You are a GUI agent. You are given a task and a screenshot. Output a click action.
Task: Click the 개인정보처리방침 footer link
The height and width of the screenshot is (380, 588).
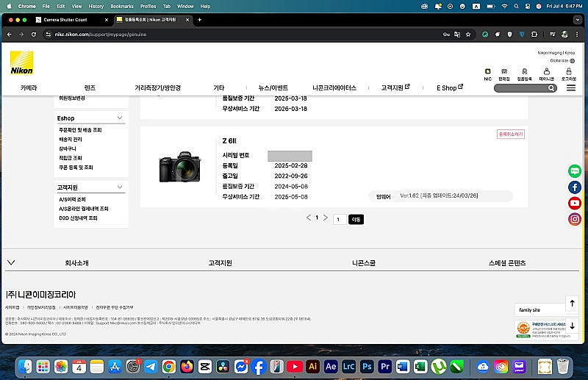[x=41, y=307]
